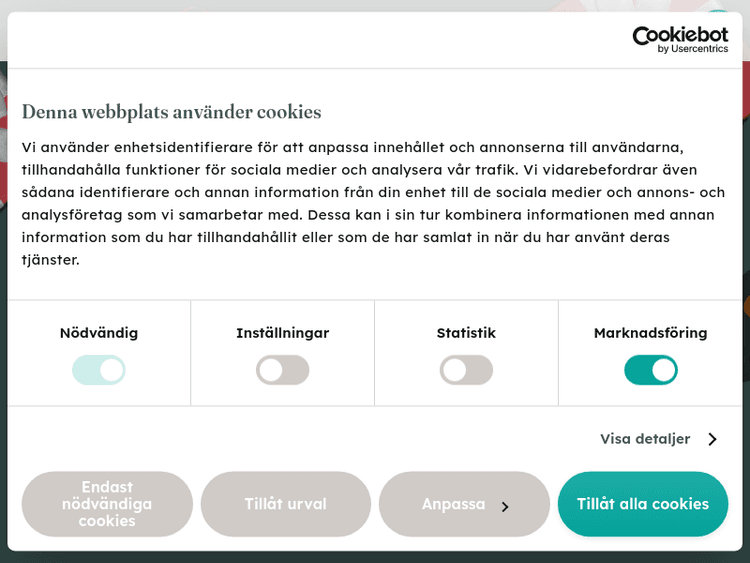Click the arrow icon on Anpassa
The height and width of the screenshot is (563, 750).
[505, 506]
